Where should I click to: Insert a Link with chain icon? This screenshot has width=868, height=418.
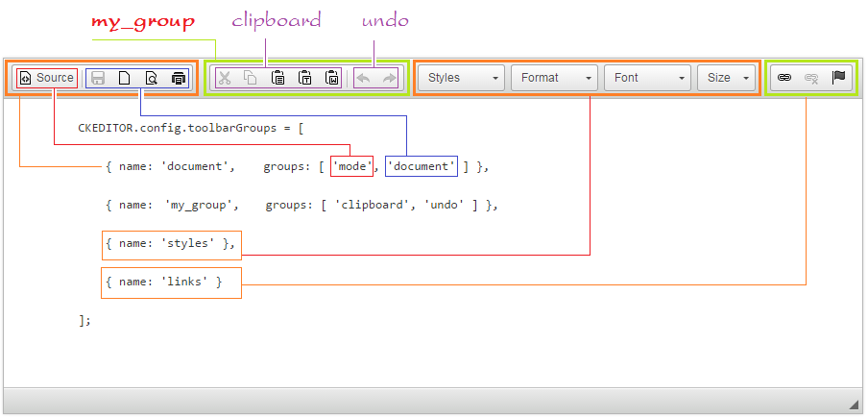click(784, 78)
